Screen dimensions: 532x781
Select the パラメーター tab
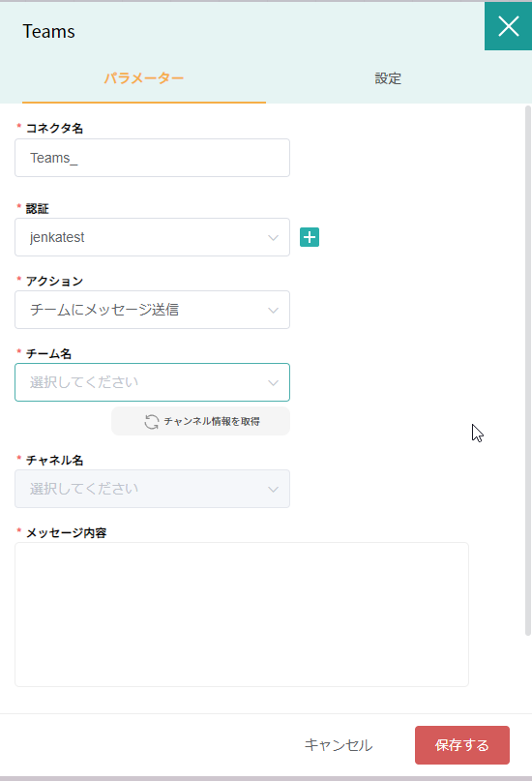(x=144, y=78)
